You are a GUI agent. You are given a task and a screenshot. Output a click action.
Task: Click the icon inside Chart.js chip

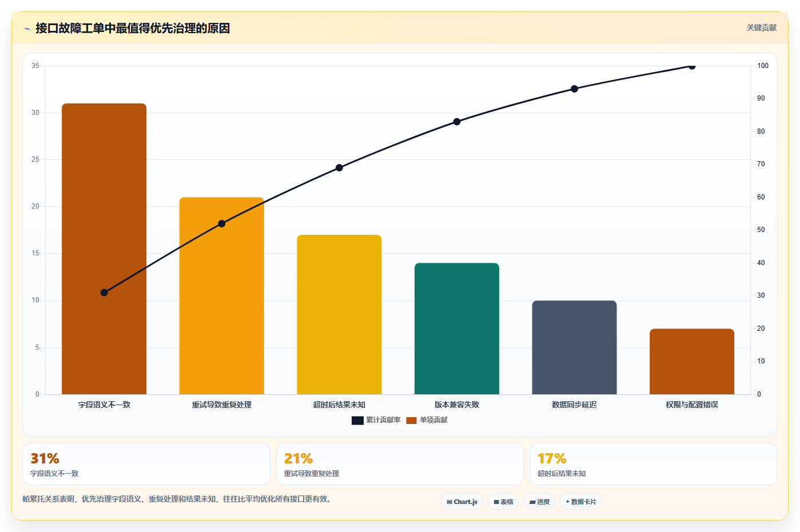[x=449, y=502]
